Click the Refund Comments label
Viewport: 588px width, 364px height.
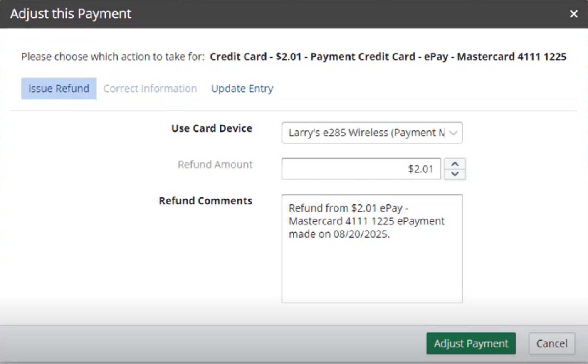click(205, 201)
